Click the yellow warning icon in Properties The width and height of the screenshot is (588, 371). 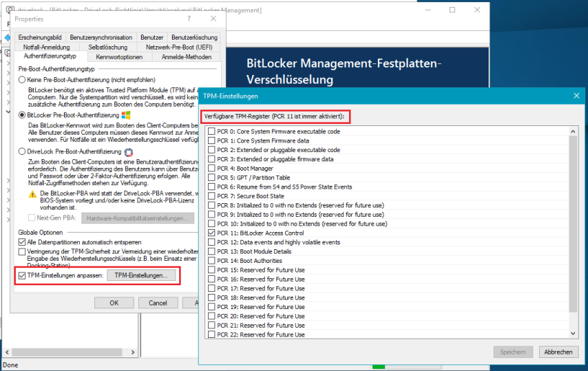32,194
